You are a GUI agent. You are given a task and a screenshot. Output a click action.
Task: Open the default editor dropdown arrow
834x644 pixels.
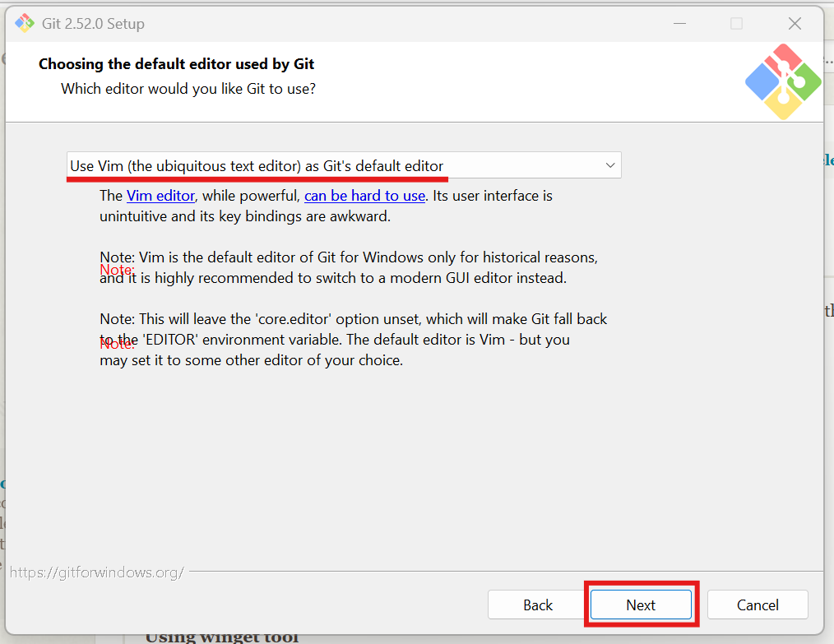click(x=610, y=165)
